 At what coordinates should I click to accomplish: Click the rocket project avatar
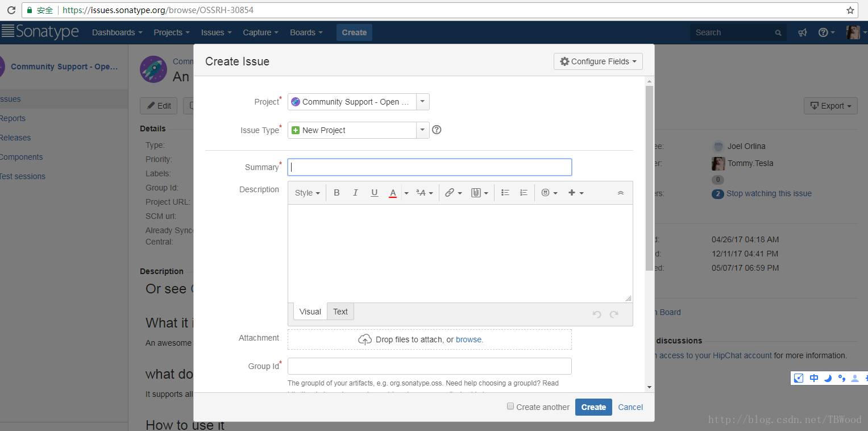[x=153, y=69]
